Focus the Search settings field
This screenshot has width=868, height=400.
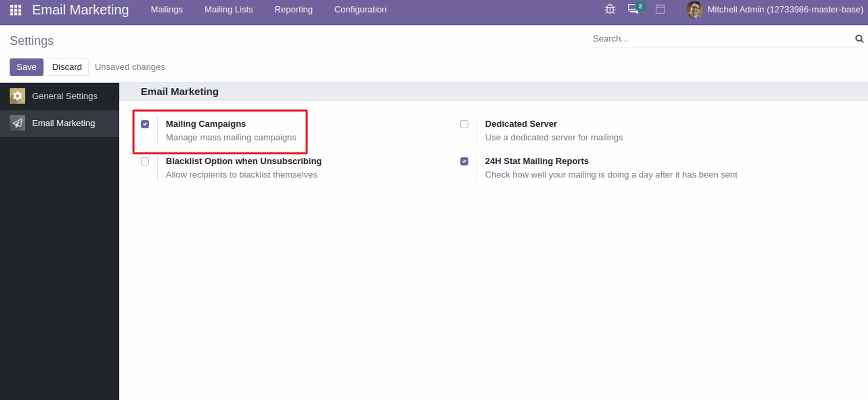722,39
